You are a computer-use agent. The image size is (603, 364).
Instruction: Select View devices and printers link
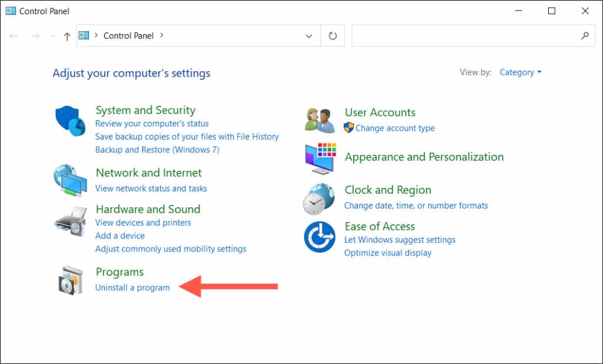point(143,223)
